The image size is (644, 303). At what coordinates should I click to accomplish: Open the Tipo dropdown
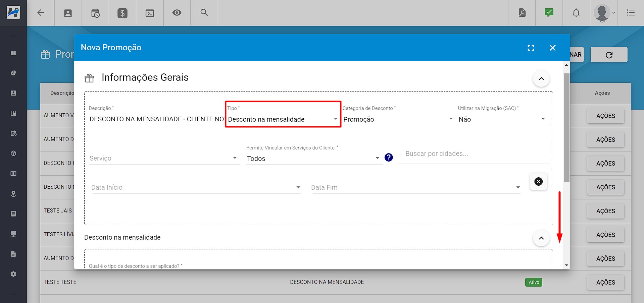(283, 119)
